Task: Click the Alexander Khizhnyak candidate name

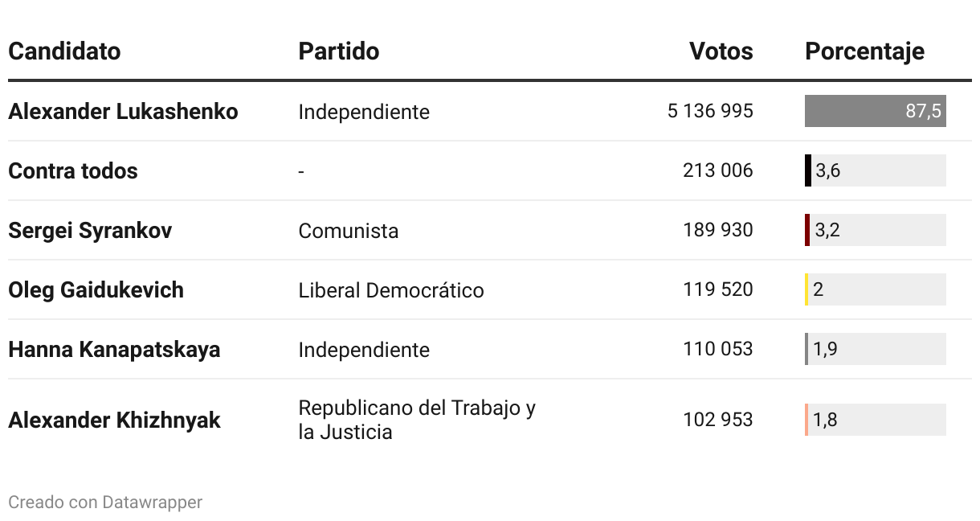Action: (x=114, y=420)
